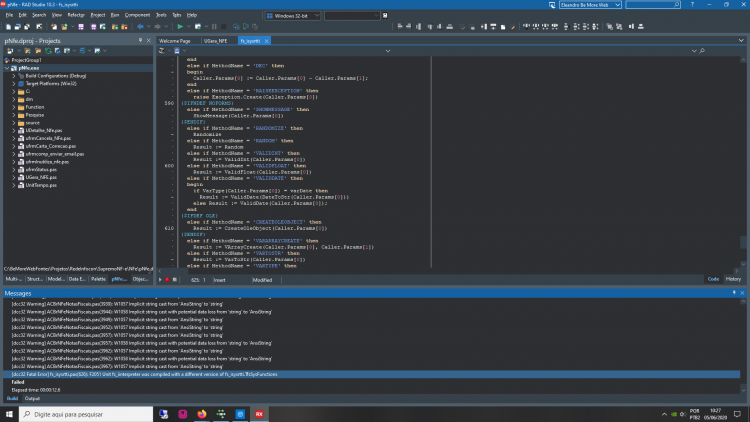Click the Add File To Project icon
This screenshot has height=422, width=750.
click(115, 27)
